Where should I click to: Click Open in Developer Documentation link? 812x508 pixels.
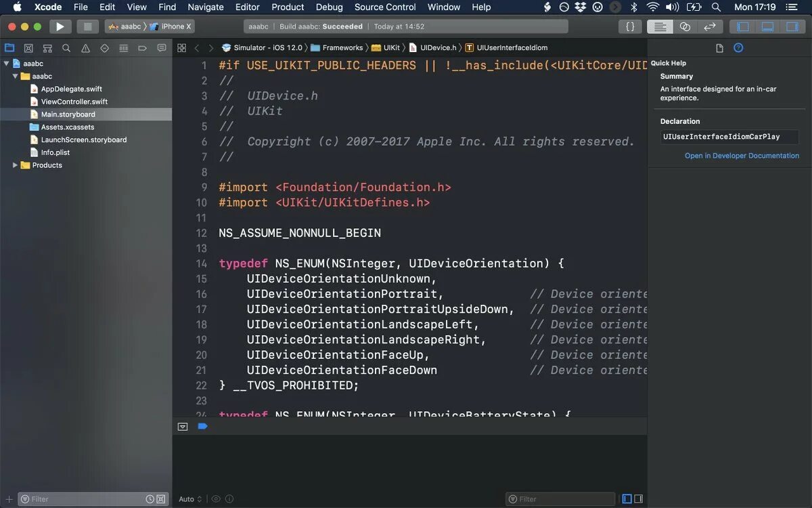pyautogui.click(x=742, y=156)
